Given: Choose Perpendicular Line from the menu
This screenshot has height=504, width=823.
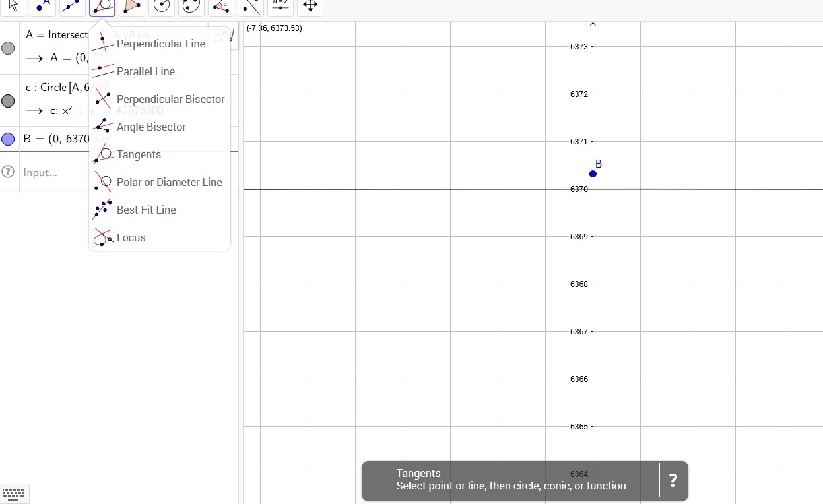Looking at the screenshot, I should (160, 44).
